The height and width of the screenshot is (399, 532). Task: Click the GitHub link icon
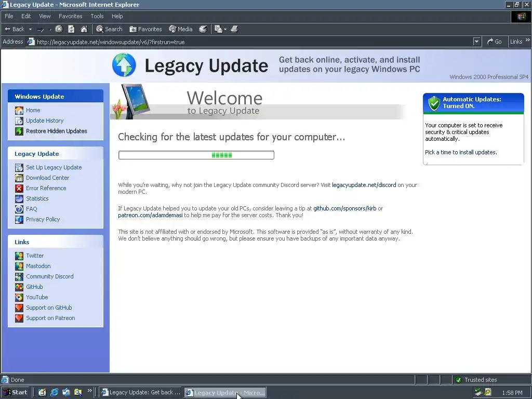pyautogui.click(x=19, y=287)
